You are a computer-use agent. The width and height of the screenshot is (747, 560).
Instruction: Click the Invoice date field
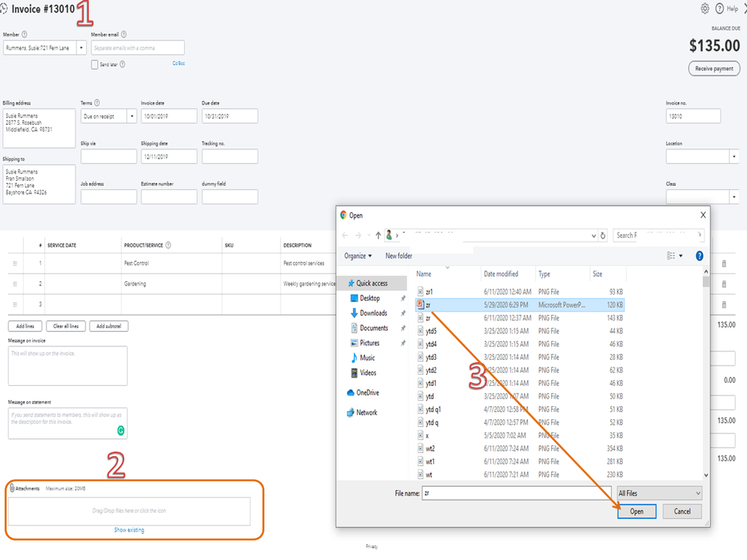pyautogui.click(x=169, y=116)
